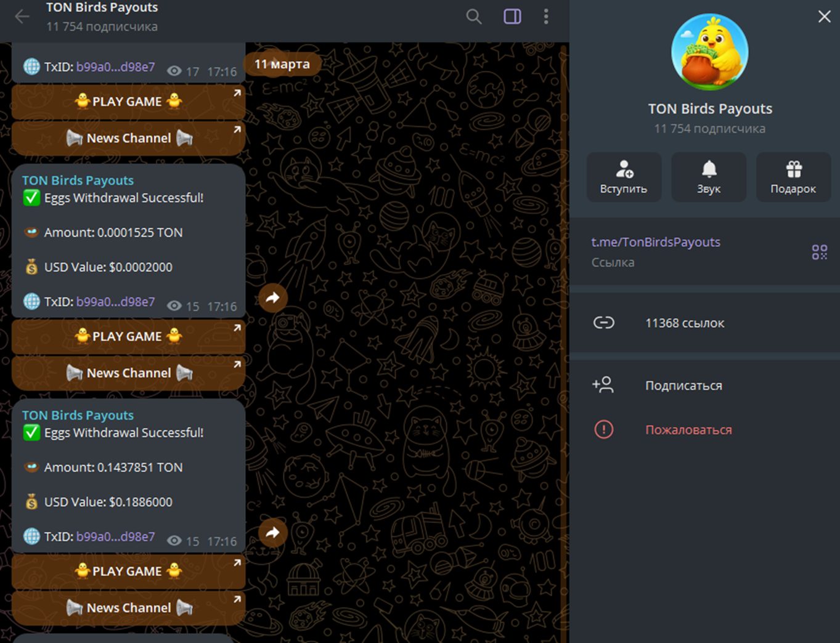The image size is (840, 643).
Task: Open TxID link in the 0.0001525 TON message
Action: pyautogui.click(x=116, y=302)
